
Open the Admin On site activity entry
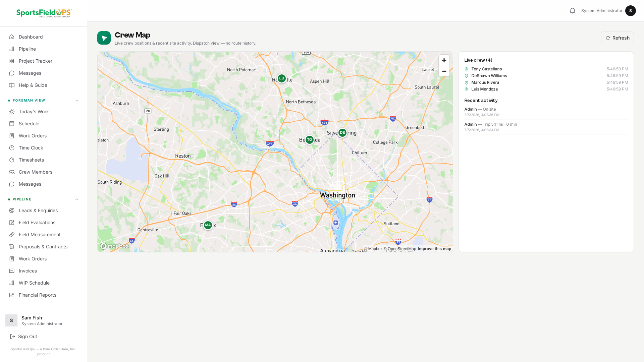click(546, 112)
